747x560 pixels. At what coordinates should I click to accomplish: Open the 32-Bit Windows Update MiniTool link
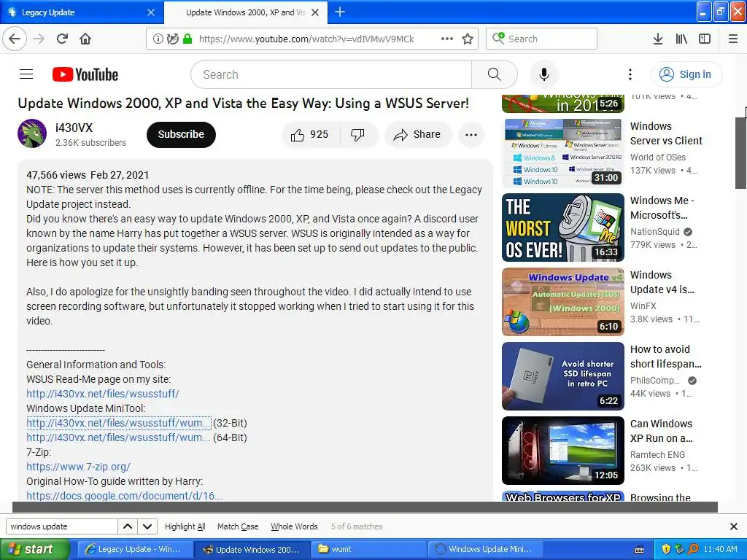pyautogui.click(x=118, y=423)
